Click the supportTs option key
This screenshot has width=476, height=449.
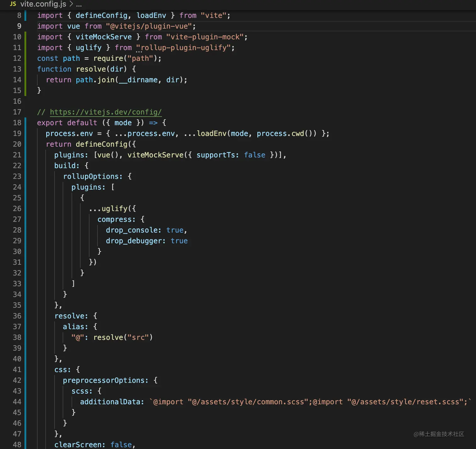215,155
